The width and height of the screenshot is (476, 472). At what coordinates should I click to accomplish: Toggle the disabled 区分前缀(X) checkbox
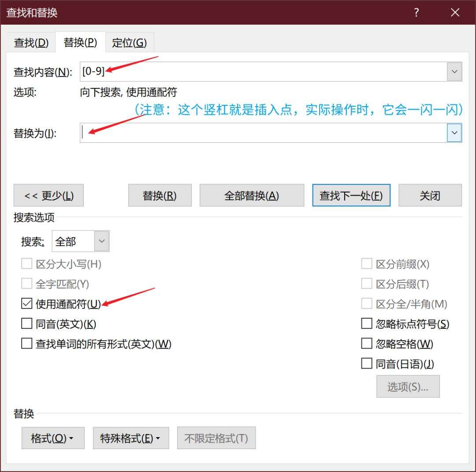point(367,264)
